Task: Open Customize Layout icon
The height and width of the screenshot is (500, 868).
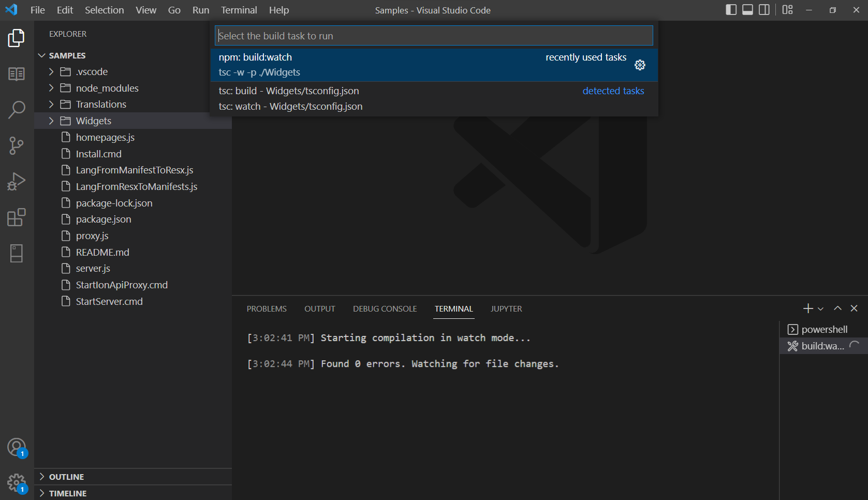Action: (788, 10)
